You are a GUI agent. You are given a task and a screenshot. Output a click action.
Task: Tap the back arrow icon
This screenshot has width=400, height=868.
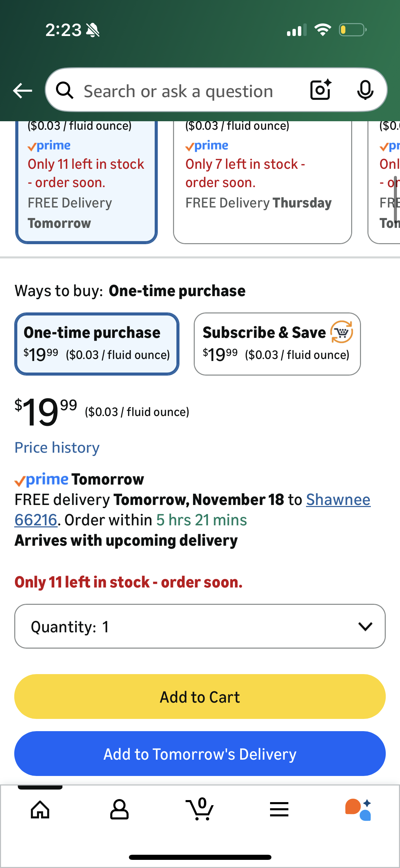pyautogui.click(x=22, y=91)
